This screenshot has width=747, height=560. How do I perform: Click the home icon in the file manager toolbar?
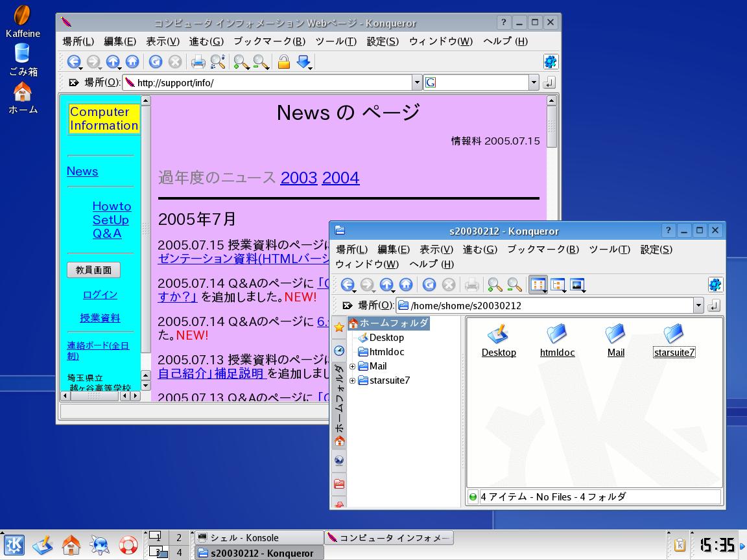coord(406,285)
